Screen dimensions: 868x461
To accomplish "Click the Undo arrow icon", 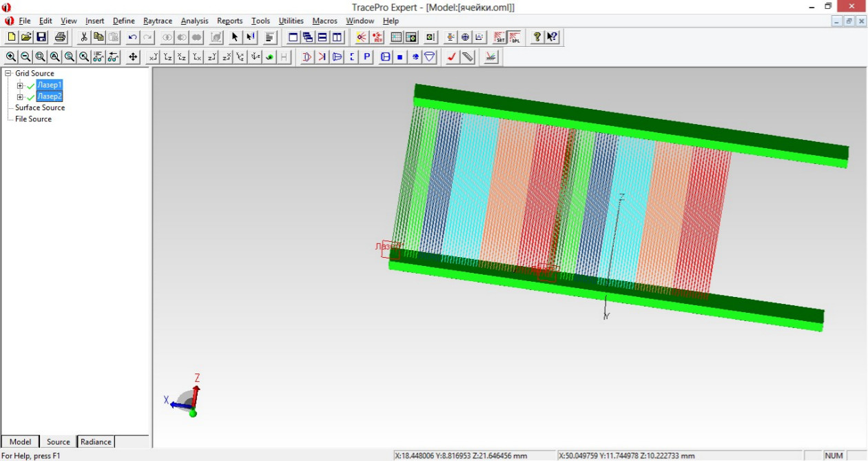I will [132, 37].
